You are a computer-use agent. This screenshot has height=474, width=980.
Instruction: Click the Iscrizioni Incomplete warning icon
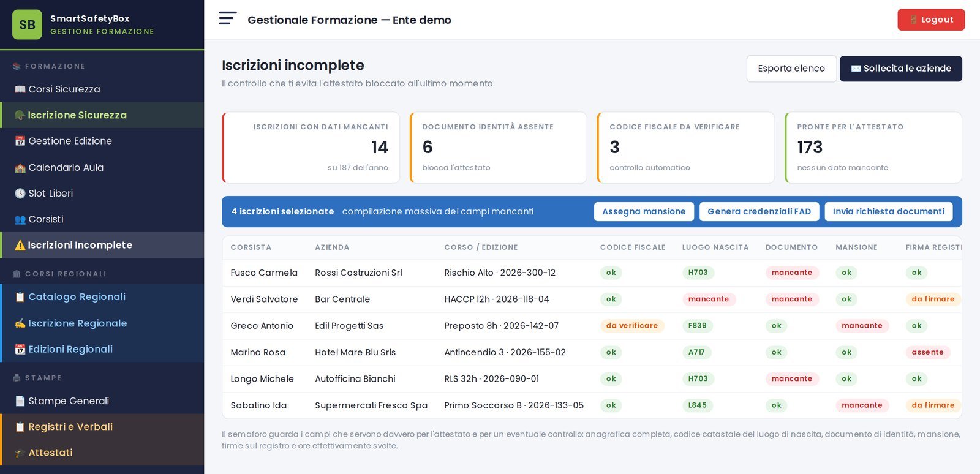20,246
